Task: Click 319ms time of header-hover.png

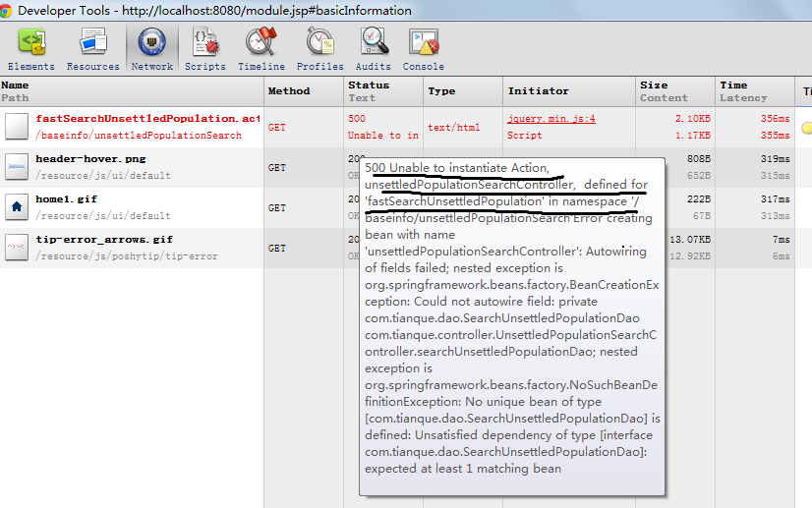Action: pos(776,159)
